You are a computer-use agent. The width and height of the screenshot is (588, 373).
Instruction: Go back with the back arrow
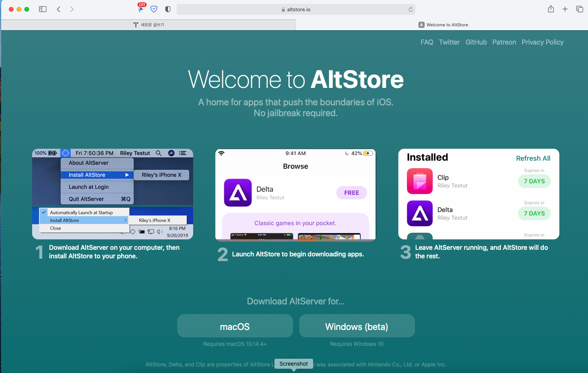point(58,9)
